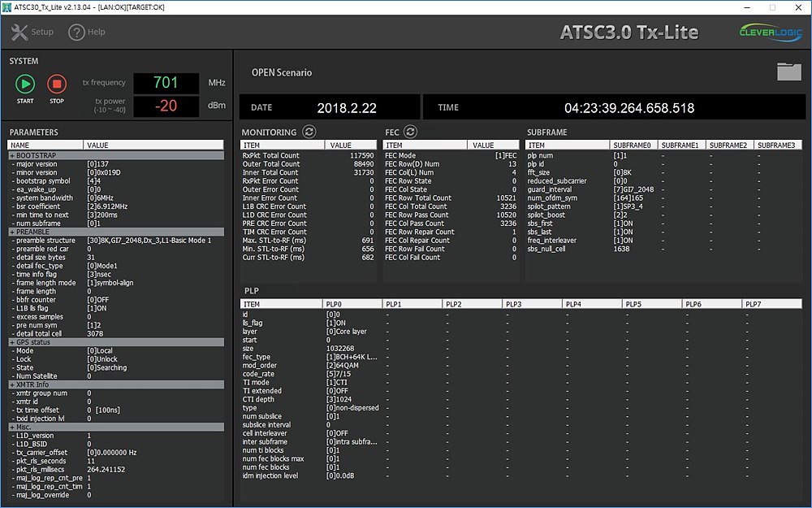The width and height of the screenshot is (812, 508).
Task: Collapse the BOOTSTRAP section
Action: [115, 155]
